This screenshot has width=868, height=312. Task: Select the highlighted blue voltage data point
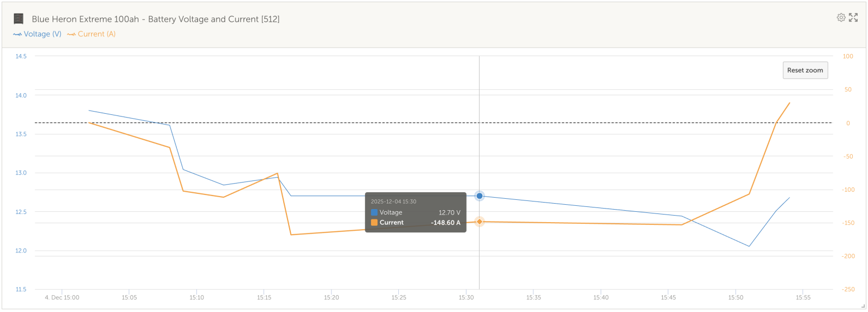point(479,196)
